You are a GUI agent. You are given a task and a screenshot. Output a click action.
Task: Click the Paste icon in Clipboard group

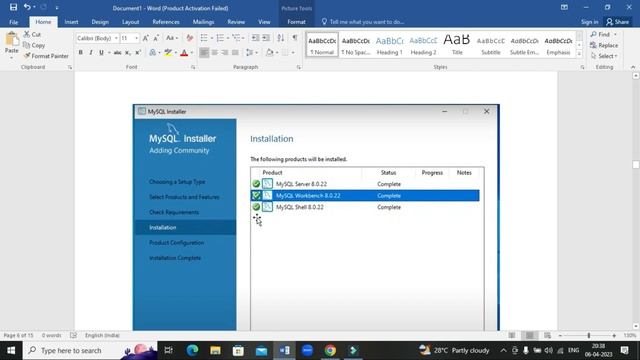click(x=11, y=40)
